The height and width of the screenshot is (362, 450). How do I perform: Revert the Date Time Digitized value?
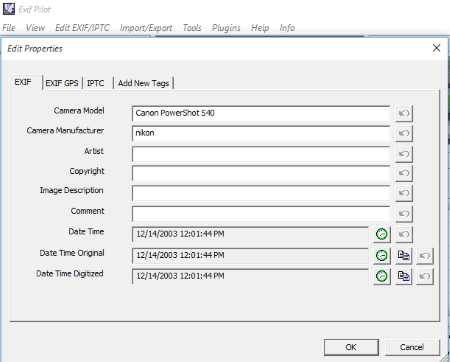[425, 276]
